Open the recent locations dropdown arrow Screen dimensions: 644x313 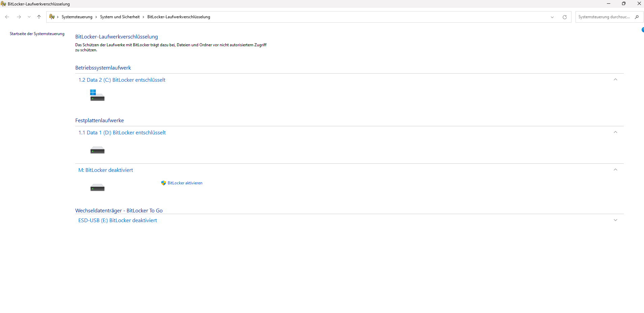29,17
